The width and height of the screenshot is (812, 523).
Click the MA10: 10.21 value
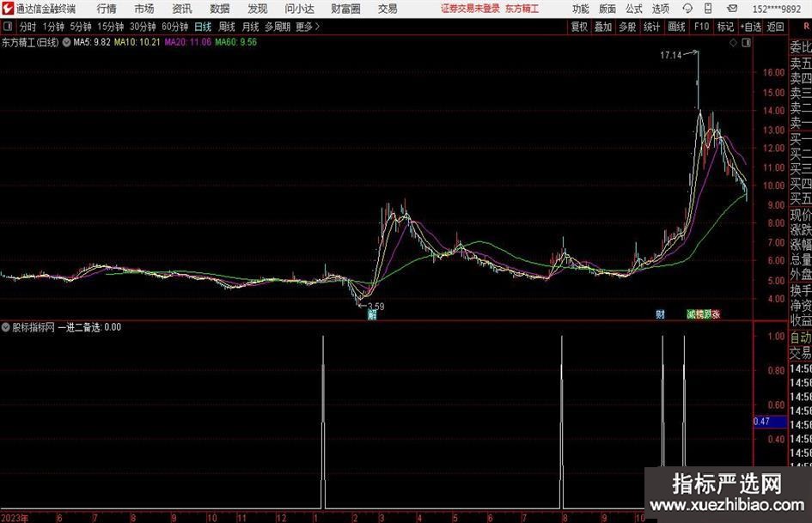coord(137,42)
